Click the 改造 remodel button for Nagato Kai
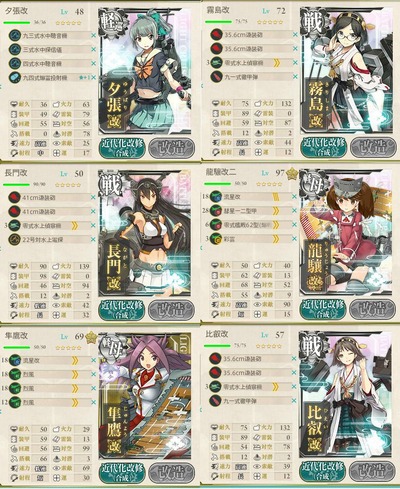This screenshot has width=400, height=489. pyautogui.click(x=171, y=310)
